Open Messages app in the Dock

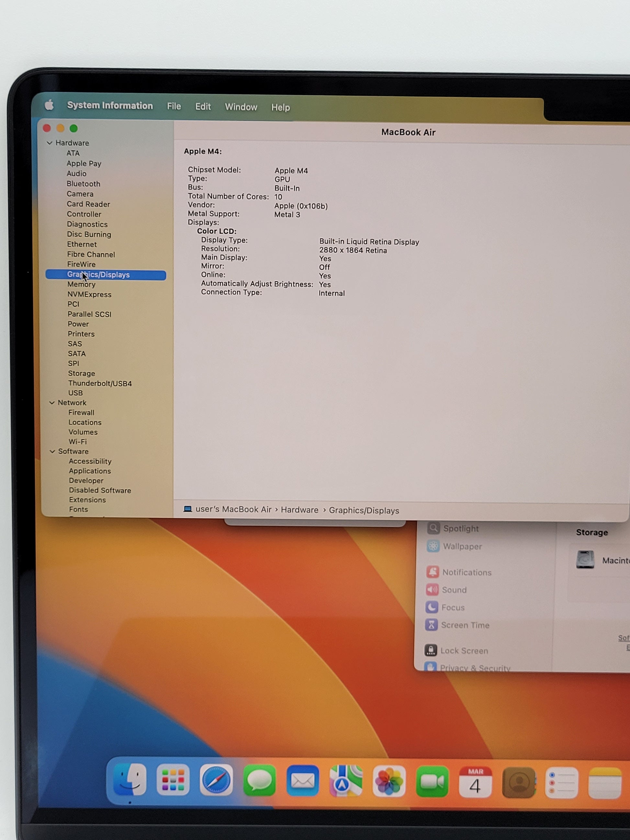[x=259, y=781]
